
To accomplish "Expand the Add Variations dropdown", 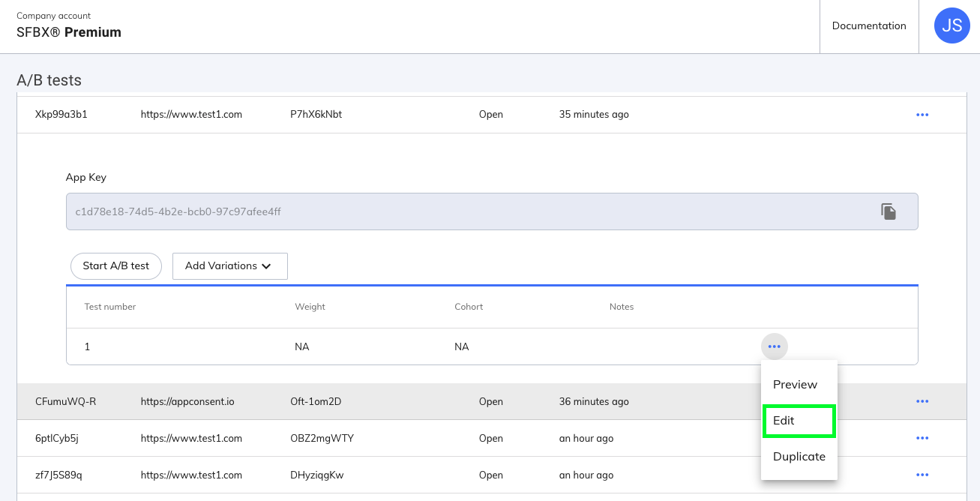I will point(229,265).
